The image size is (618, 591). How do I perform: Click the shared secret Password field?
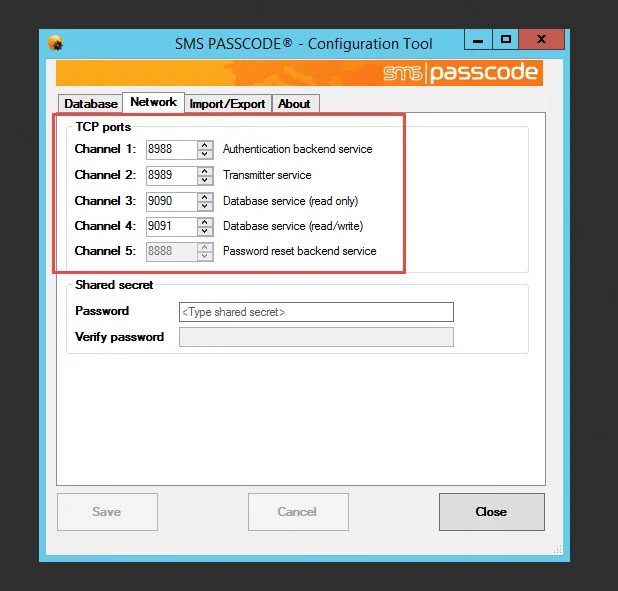pos(316,312)
